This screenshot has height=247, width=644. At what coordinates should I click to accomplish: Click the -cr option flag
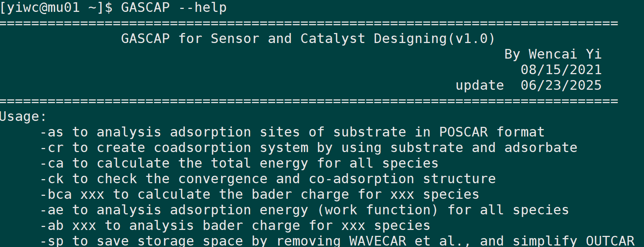tap(52, 148)
